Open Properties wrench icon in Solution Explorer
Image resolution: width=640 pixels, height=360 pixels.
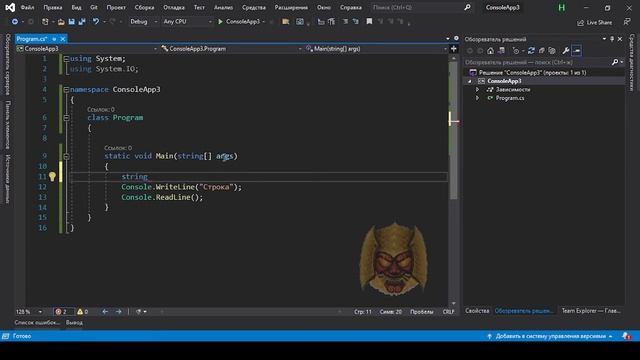tap(566, 51)
